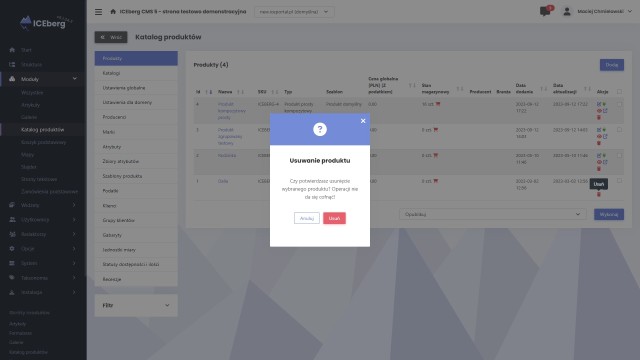Image resolution: width=640 pixels, height=360 pixels.
Task: Click the edit icon for product id 3
Action: tap(599, 130)
